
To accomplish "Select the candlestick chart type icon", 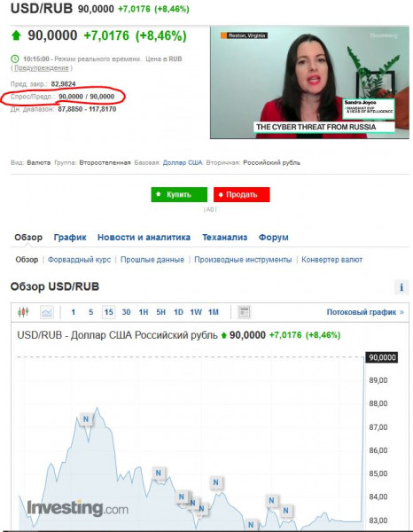I will pos(23,312).
